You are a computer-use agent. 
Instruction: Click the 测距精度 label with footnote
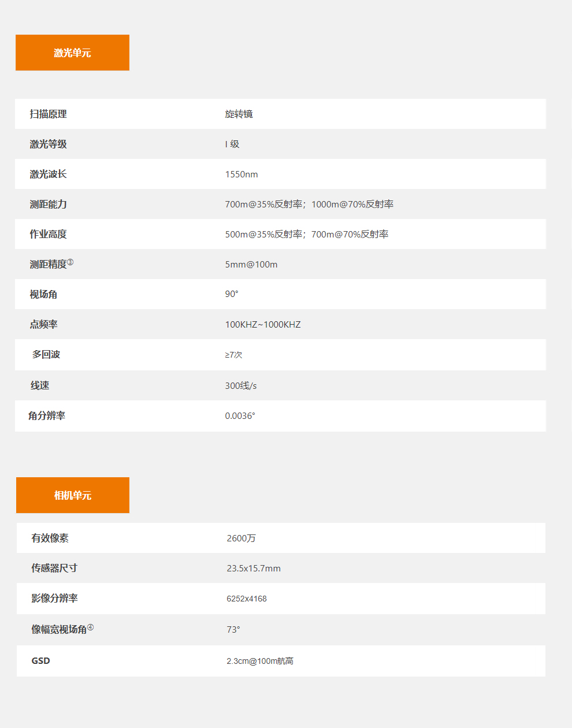click(x=51, y=264)
